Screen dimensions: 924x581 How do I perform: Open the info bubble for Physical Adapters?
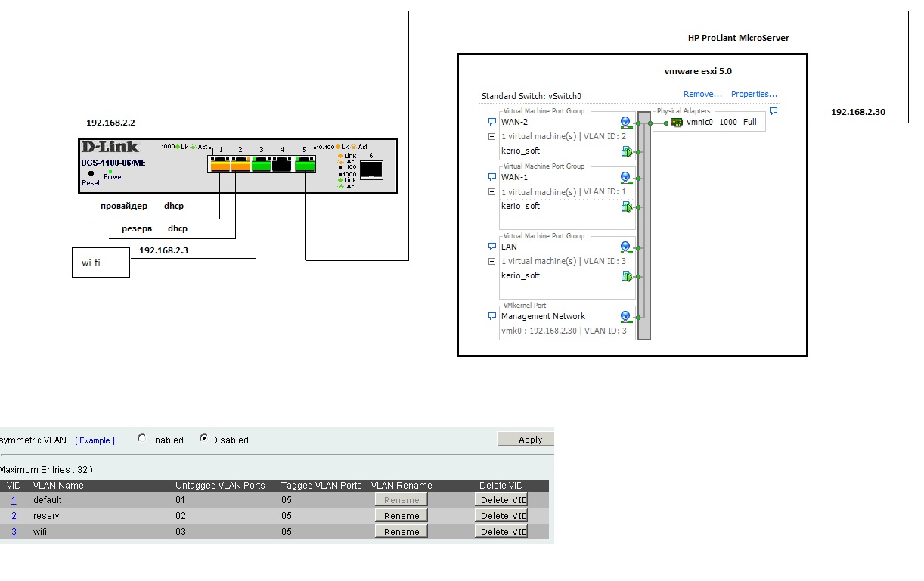(x=773, y=111)
